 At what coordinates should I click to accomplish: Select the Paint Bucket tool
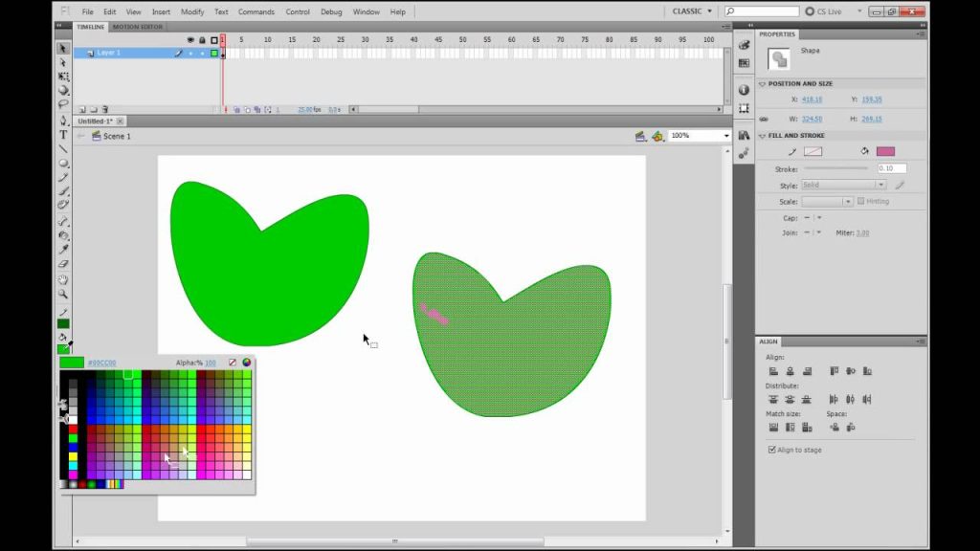63,235
